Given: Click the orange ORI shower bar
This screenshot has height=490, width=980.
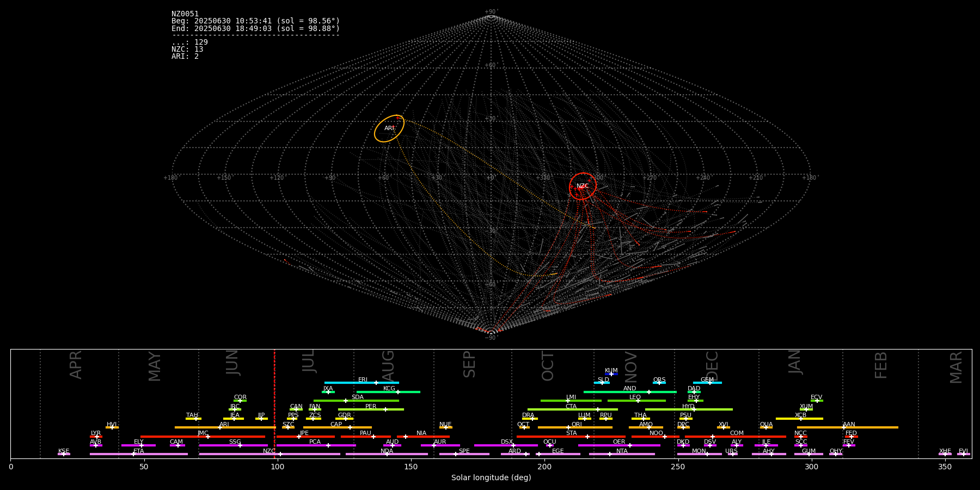Looking at the screenshot, I should (575, 427).
